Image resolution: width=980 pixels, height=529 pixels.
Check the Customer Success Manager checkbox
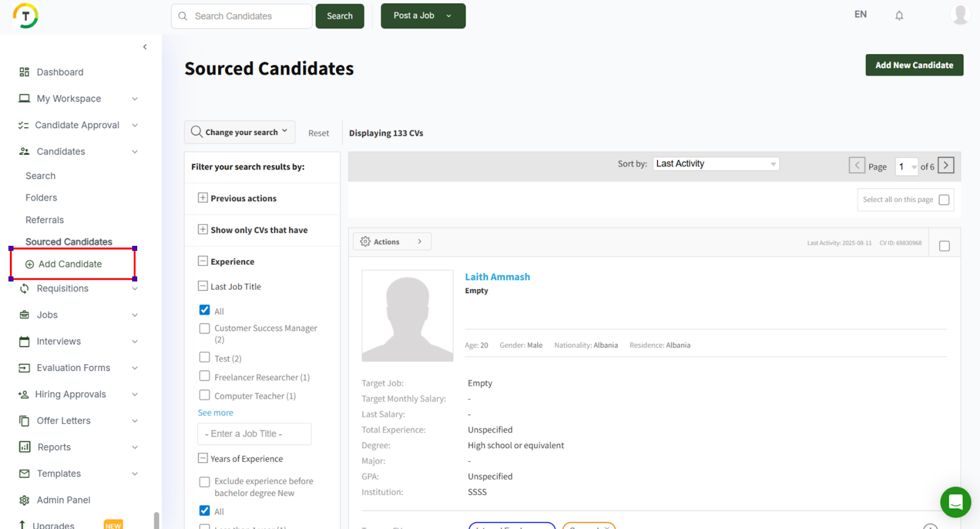pos(205,329)
